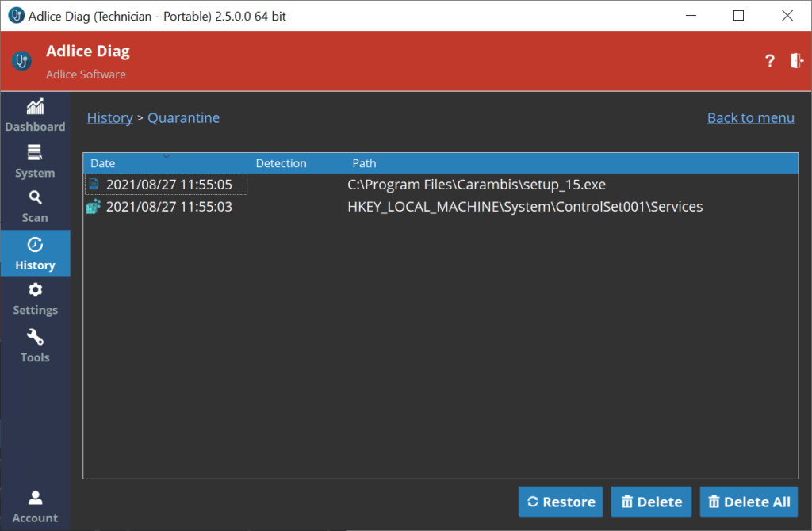Click the Back to menu link
812x531 pixels.
point(750,118)
